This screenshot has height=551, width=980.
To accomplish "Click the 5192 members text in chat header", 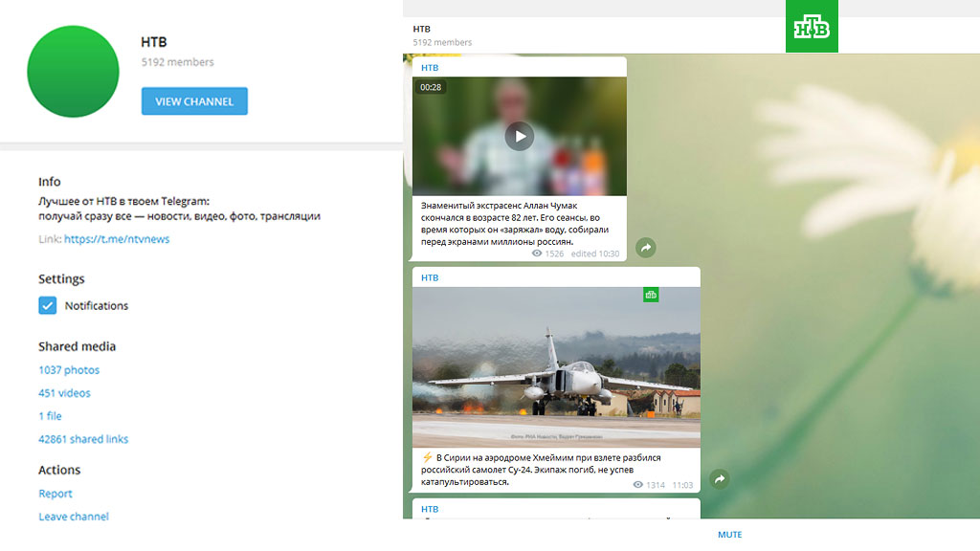I will (x=442, y=42).
